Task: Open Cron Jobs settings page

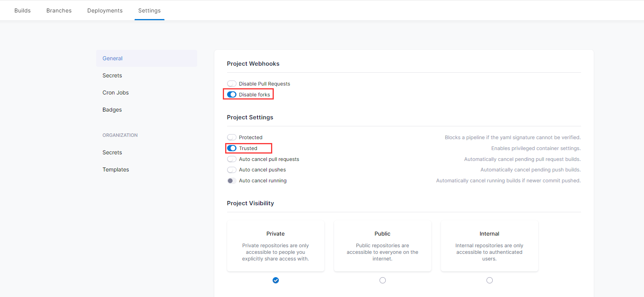Action: tap(115, 93)
